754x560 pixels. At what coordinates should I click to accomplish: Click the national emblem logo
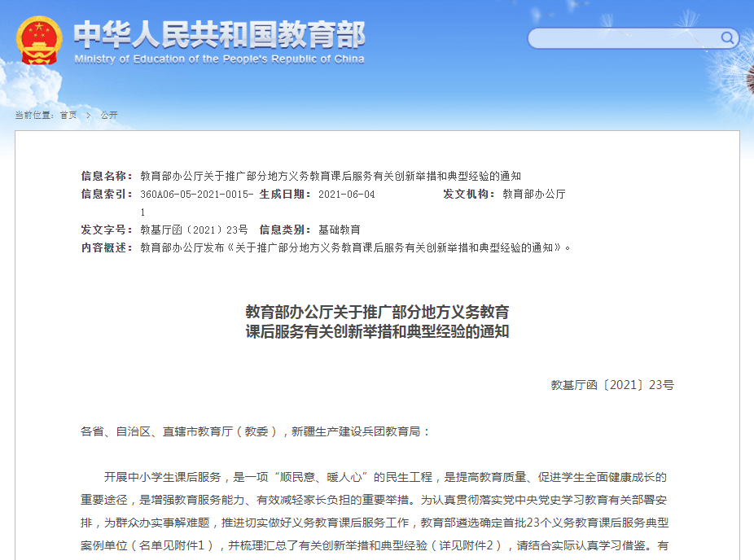coord(39,41)
